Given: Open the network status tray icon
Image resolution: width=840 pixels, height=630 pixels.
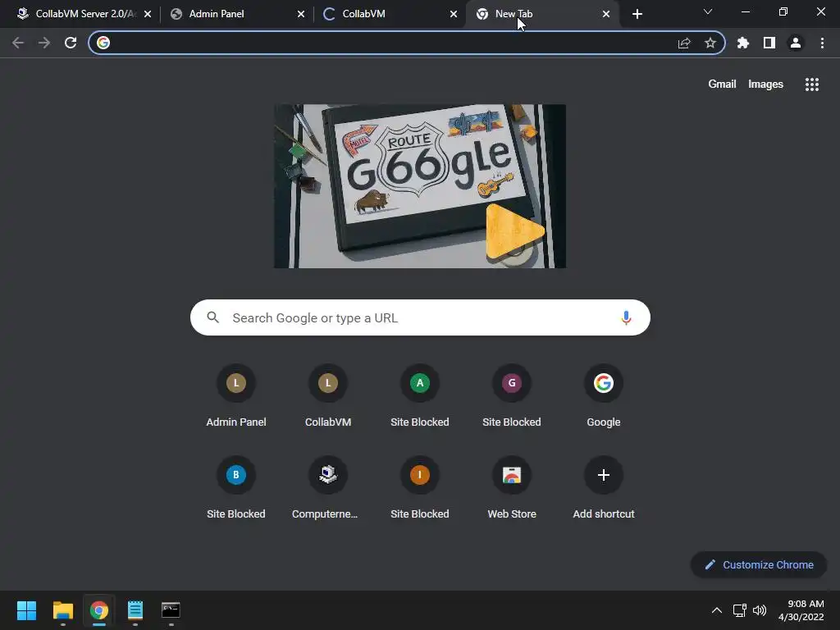Looking at the screenshot, I should [x=740, y=610].
